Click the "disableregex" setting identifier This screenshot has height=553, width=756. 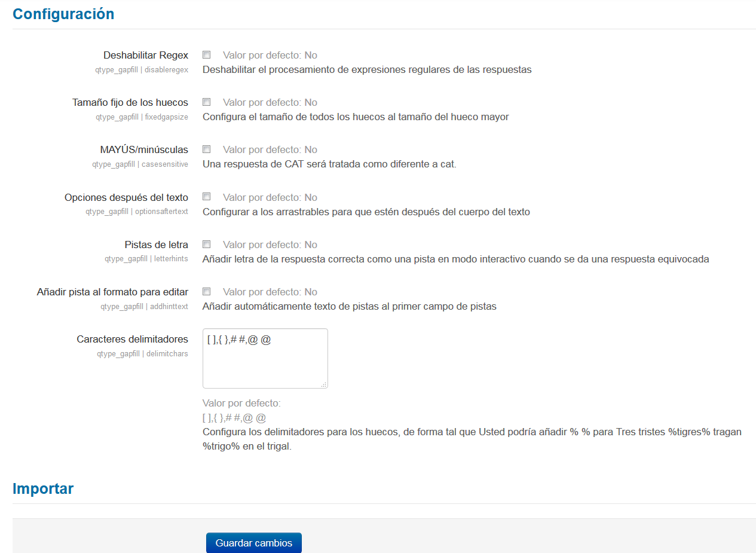(142, 69)
